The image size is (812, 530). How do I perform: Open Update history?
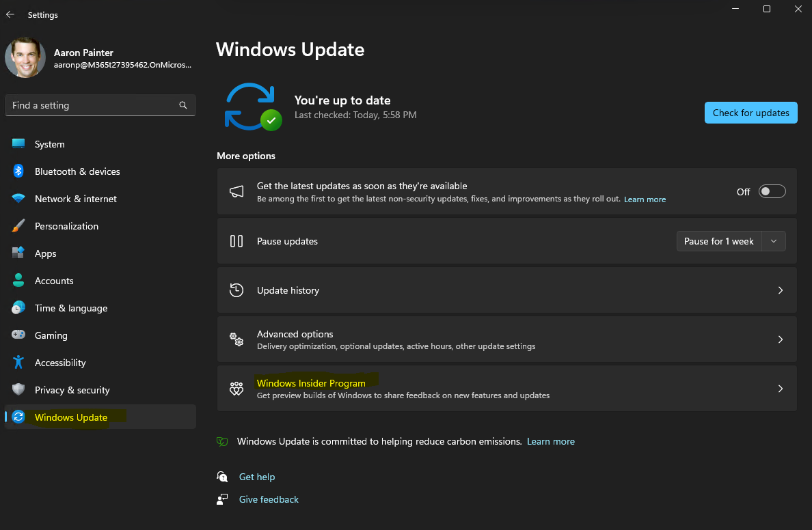[507, 290]
